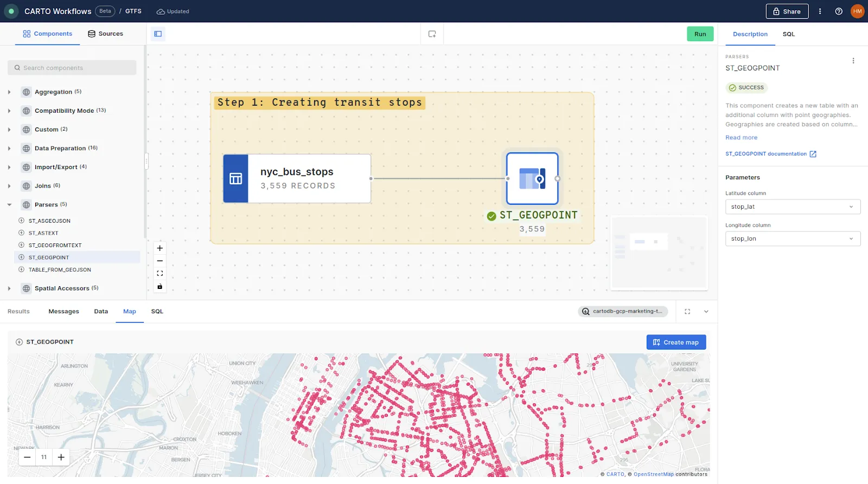Open the Longitude column dropdown
The width and height of the screenshot is (868, 484).
[x=792, y=238]
